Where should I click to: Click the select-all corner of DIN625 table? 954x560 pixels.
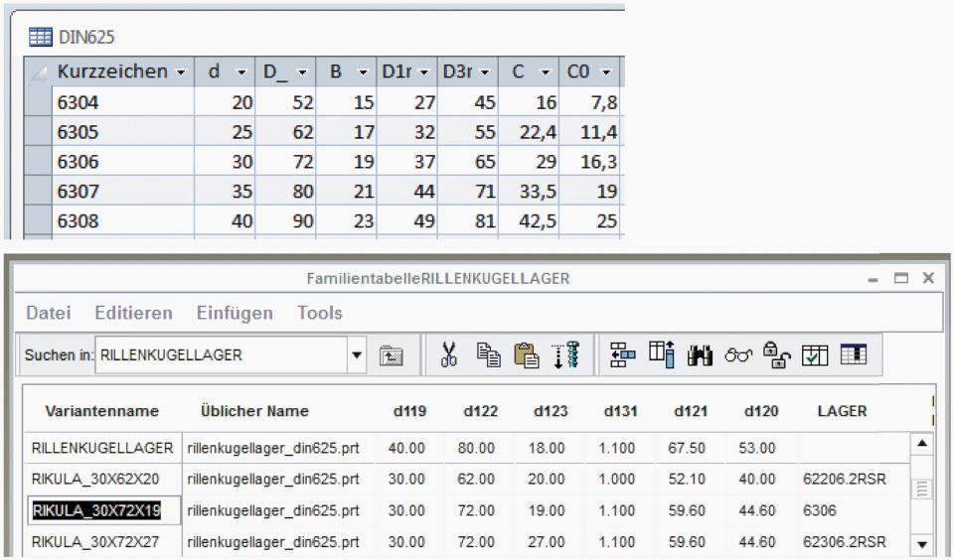38,72
